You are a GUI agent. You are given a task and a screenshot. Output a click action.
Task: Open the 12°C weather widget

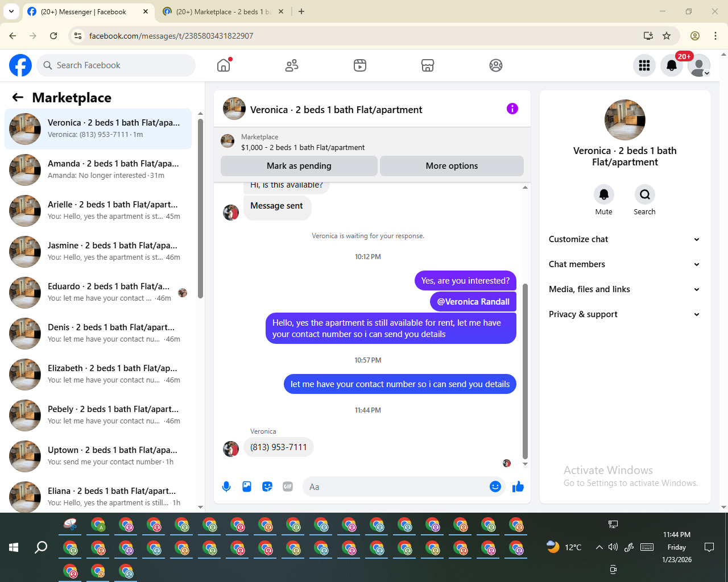pos(564,547)
